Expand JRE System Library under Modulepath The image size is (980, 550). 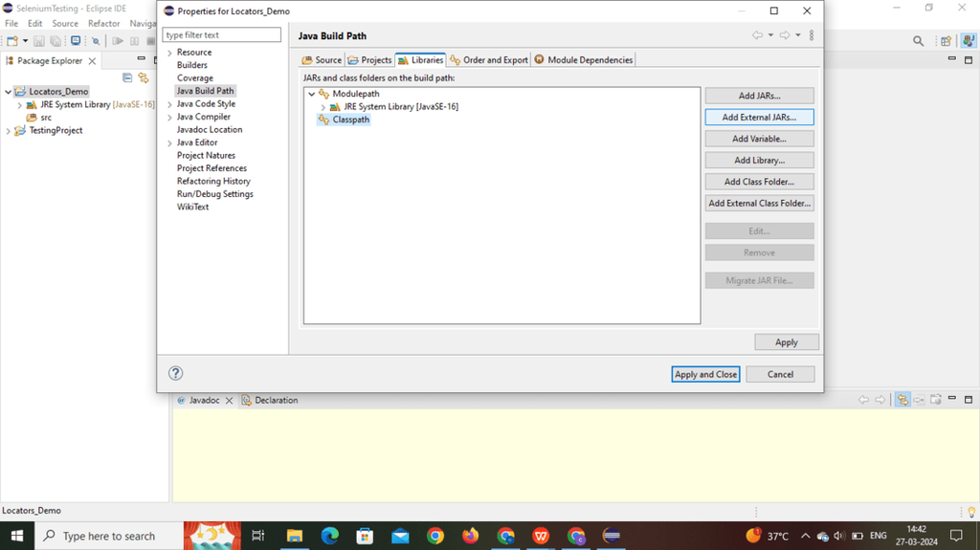click(323, 107)
